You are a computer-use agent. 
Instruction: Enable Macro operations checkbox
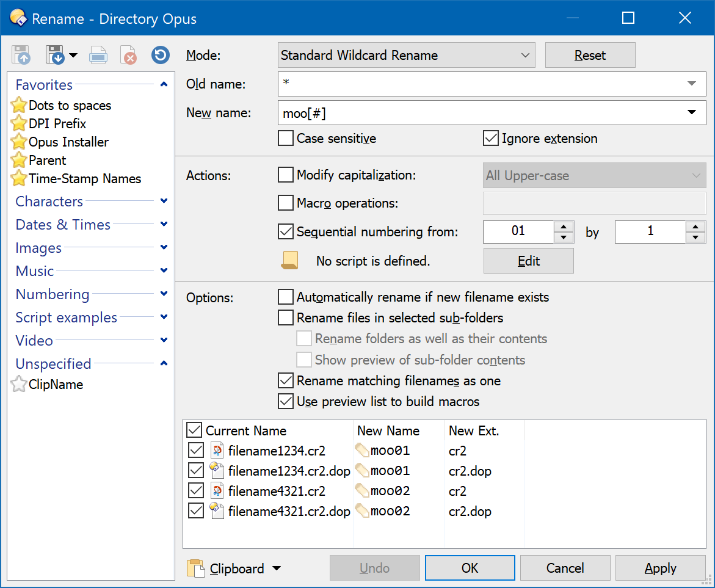tap(286, 203)
